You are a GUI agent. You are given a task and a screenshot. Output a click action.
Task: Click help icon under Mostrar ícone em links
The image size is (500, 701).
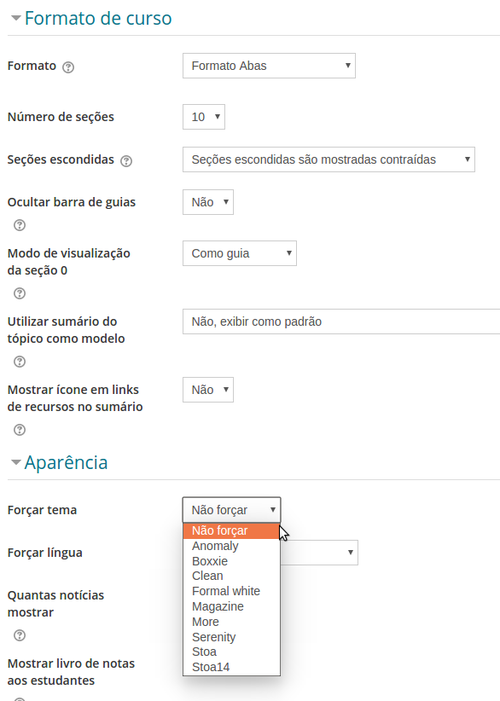click(x=19, y=430)
